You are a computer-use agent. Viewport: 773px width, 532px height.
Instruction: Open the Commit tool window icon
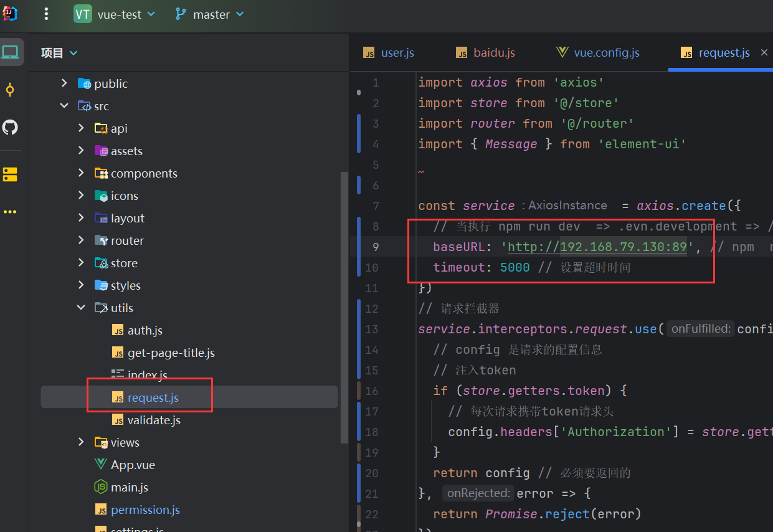click(x=10, y=90)
